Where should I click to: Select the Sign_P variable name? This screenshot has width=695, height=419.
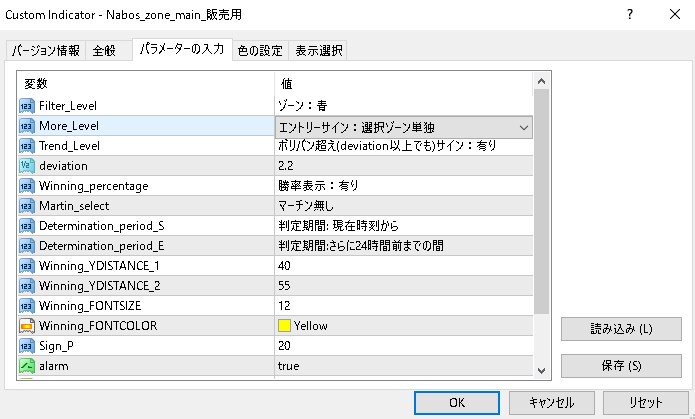56,346
